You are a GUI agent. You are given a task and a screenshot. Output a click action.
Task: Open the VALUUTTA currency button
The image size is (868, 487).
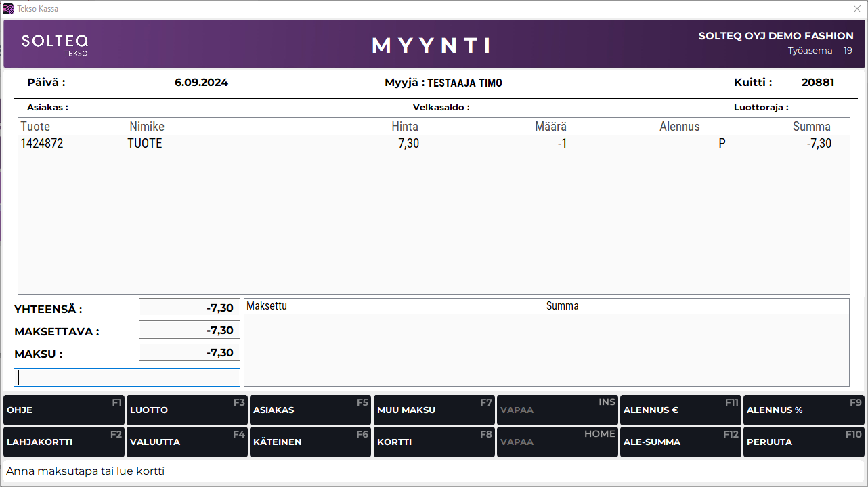pyautogui.click(x=187, y=442)
